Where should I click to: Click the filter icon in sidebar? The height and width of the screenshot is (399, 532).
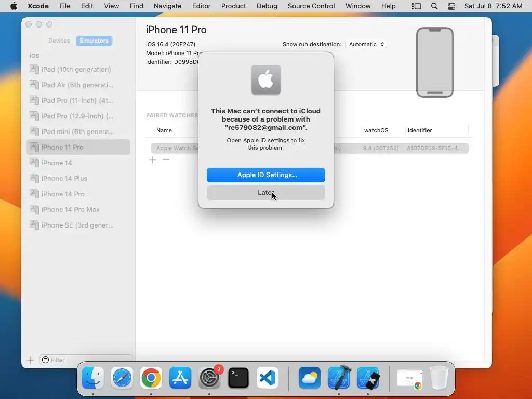pos(46,360)
